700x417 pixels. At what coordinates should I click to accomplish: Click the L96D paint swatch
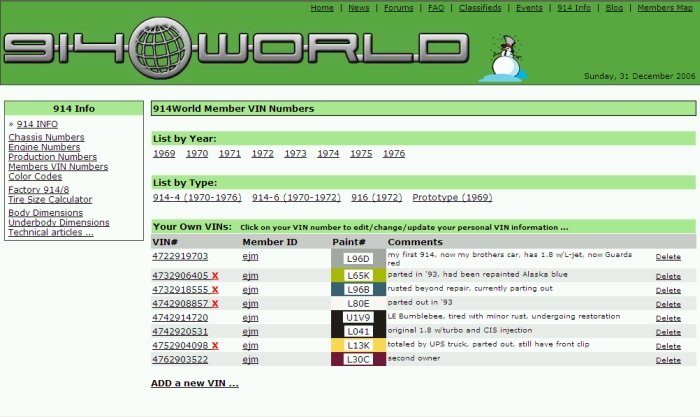[358, 259]
